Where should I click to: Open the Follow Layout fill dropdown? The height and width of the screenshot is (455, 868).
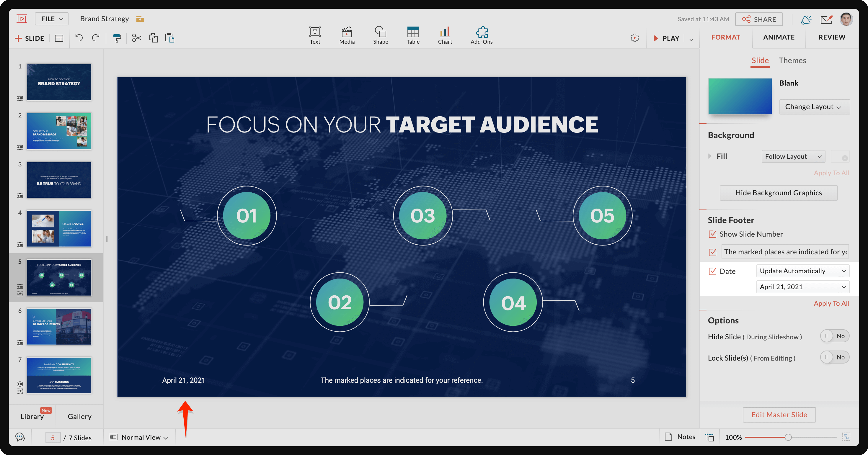[x=793, y=156]
